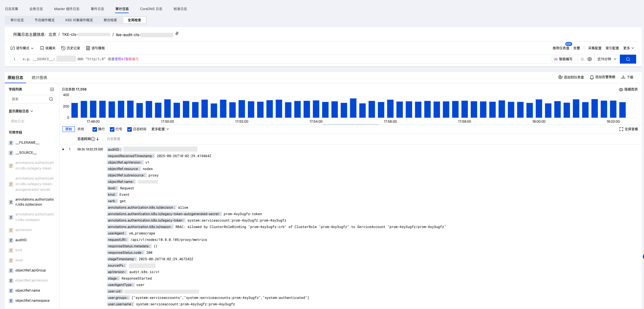644x309 pixels.
Task: Click the blue search query button
Action: click(628, 59)
